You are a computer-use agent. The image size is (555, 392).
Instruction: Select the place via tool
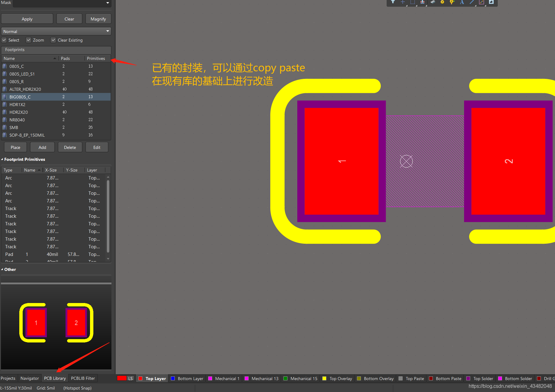point(452,2)
